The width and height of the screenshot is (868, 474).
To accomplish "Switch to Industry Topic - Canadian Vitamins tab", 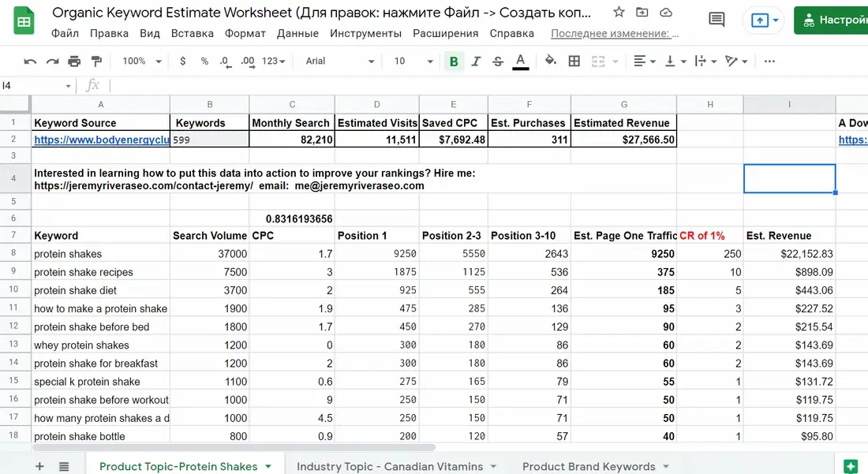I will 390,466.
